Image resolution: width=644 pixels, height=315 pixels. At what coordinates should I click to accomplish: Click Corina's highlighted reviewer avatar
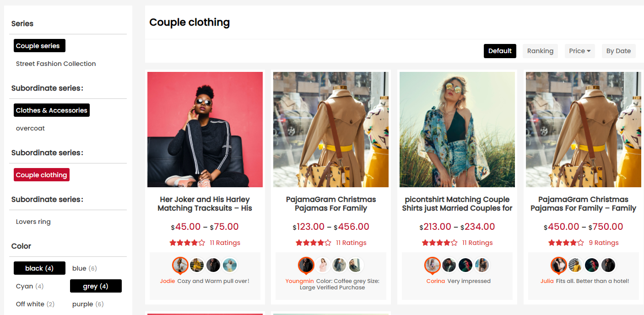coord(432,265)
